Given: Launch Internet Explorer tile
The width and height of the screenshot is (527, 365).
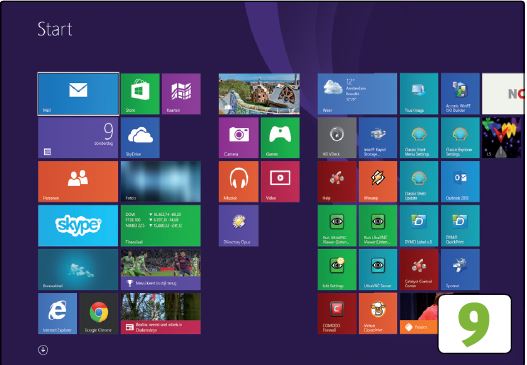Looking at the screenshot, I should 57,313.
